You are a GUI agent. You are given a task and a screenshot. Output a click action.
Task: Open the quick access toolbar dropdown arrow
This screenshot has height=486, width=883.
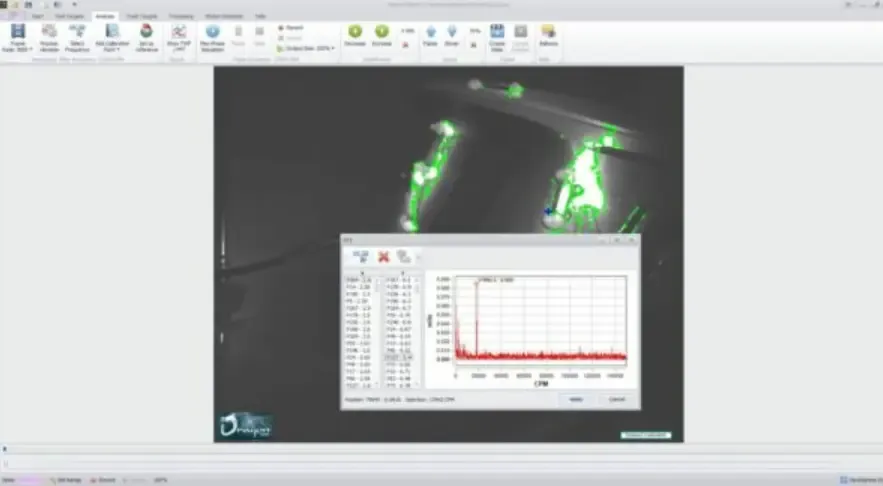tap(74, 5)
